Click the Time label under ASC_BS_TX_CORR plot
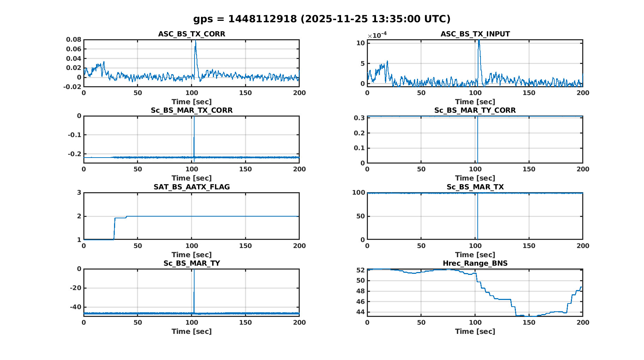Image resolution: width=644 pixels, height=360 pixels. pyautogui.click(x=191, y=102)
